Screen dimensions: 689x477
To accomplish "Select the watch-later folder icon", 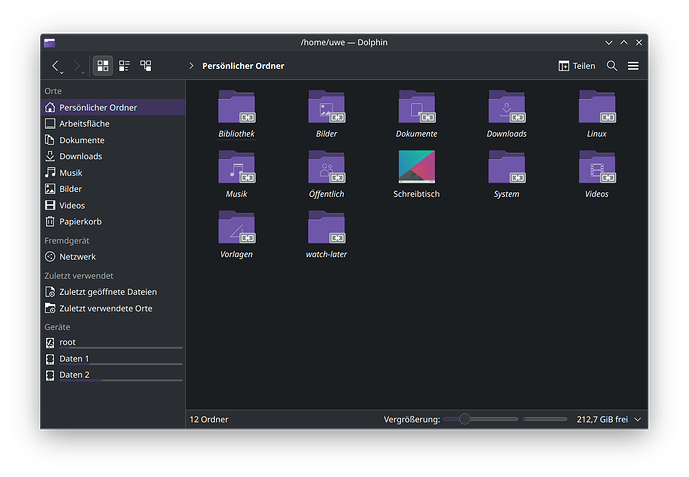I will pos(326,227).
